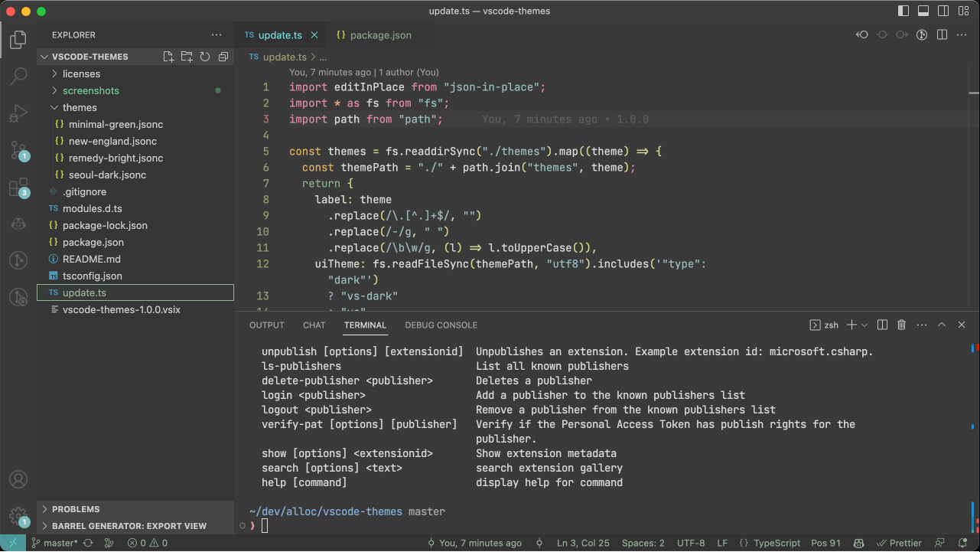Open editor More Actions ellipsis
The width and height of the screenshot is (980, 552).
[x=962, y=35]
